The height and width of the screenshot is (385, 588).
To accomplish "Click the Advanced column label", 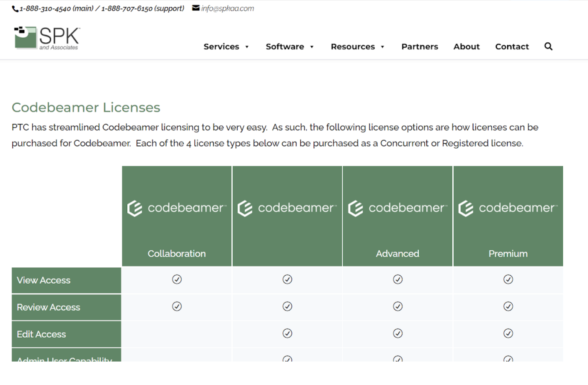I will pyautogui.click(x=397, y=253).
